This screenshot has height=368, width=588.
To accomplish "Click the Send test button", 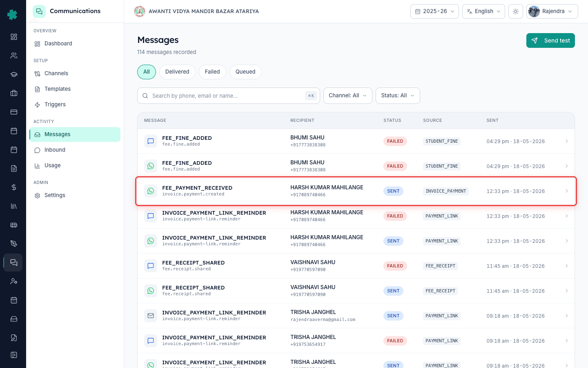I will [x=550, y=40].
